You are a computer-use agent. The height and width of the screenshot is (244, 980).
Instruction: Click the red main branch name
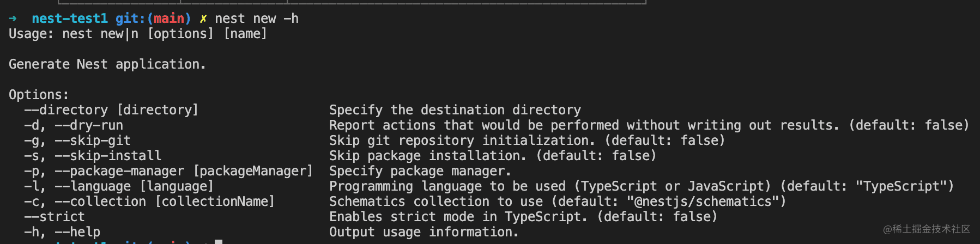[x=169, y=19]
